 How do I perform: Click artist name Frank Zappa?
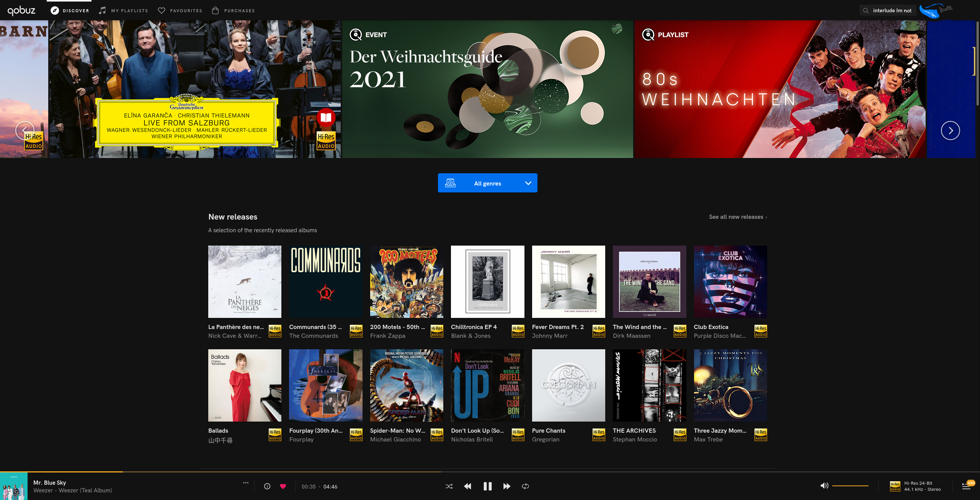point(387,336)
